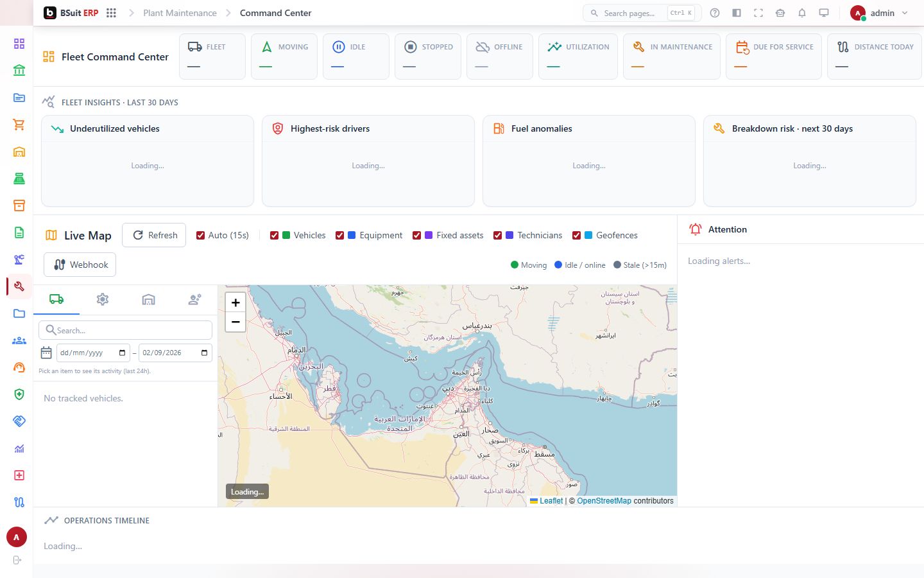Image resolution: width=924 pixels, height=578 pixels.
Task: Select the Moving status card
Action: pyautogui.click(x=284, y=57)
